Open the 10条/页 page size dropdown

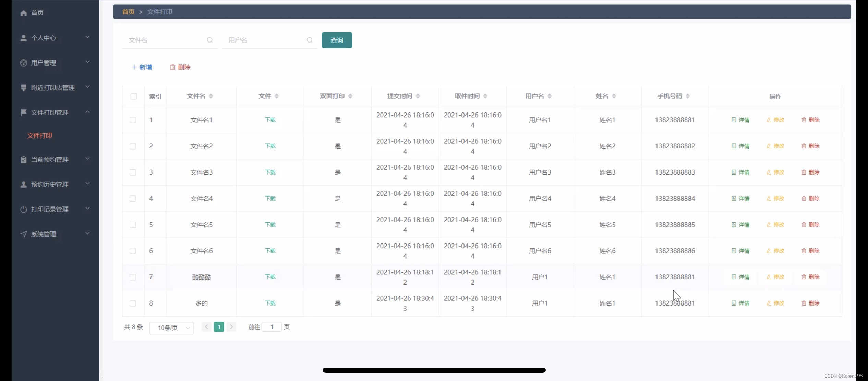pos(171,328)
